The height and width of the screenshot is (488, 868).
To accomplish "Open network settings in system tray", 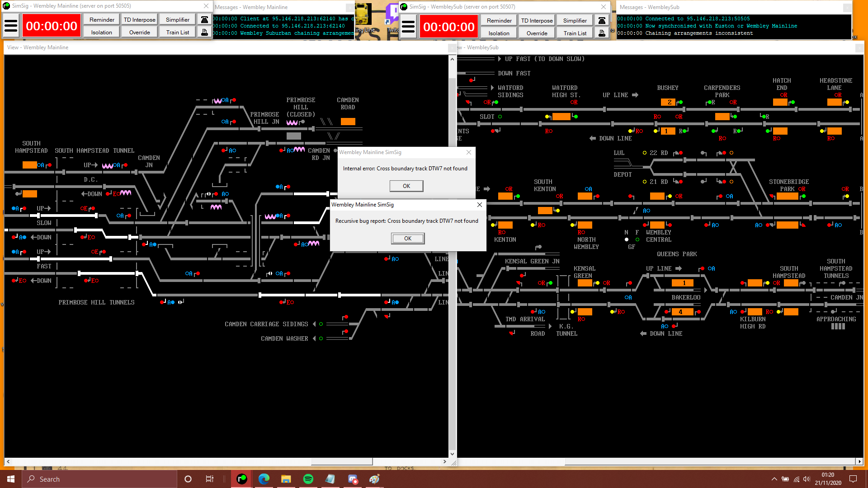I will [796, 479].
